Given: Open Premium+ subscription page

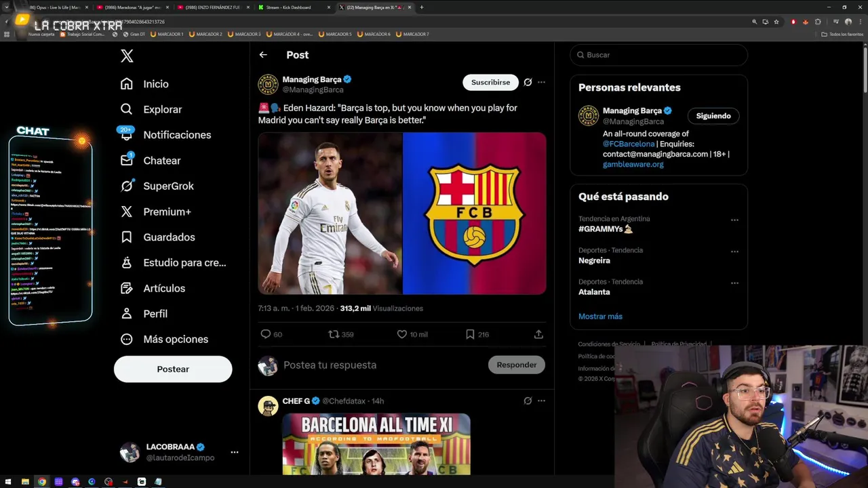Looking at the screenshot, I should [x=155, y=211].
